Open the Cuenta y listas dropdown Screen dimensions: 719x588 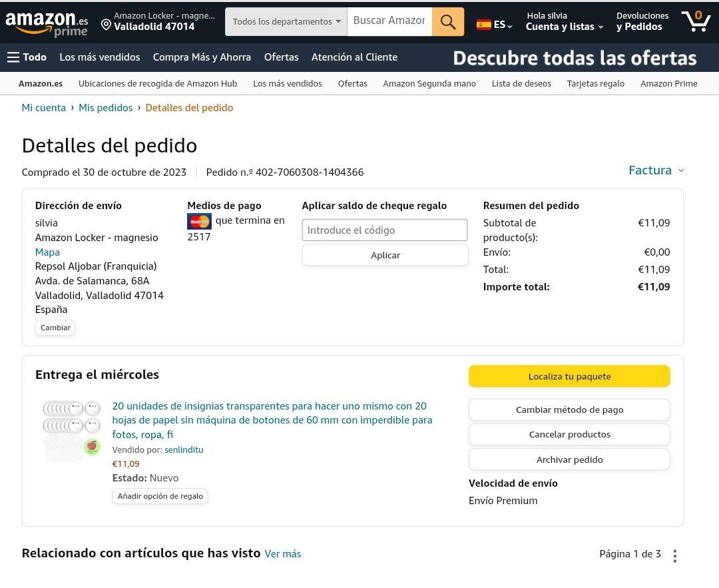565,27
